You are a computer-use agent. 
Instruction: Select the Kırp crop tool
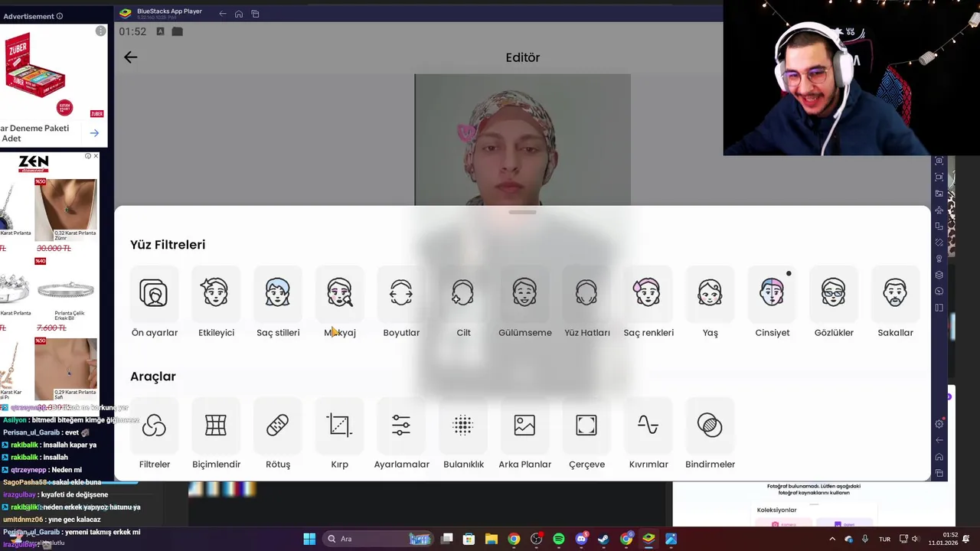click(340, 433)
